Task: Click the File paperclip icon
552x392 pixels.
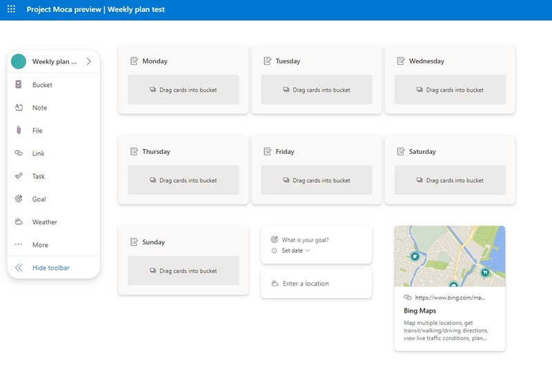Action: [x=19, y=130]
